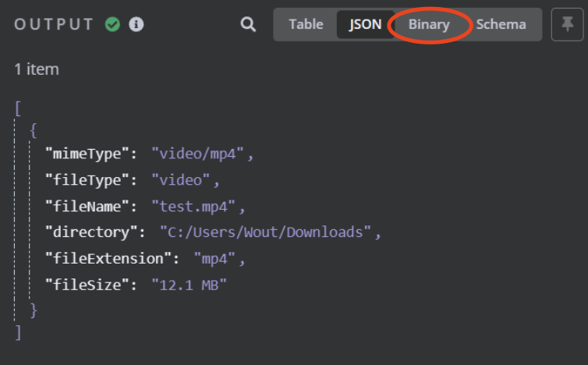Pin the output data with pushpin icon
588x365 pixels.
[567, 25]
